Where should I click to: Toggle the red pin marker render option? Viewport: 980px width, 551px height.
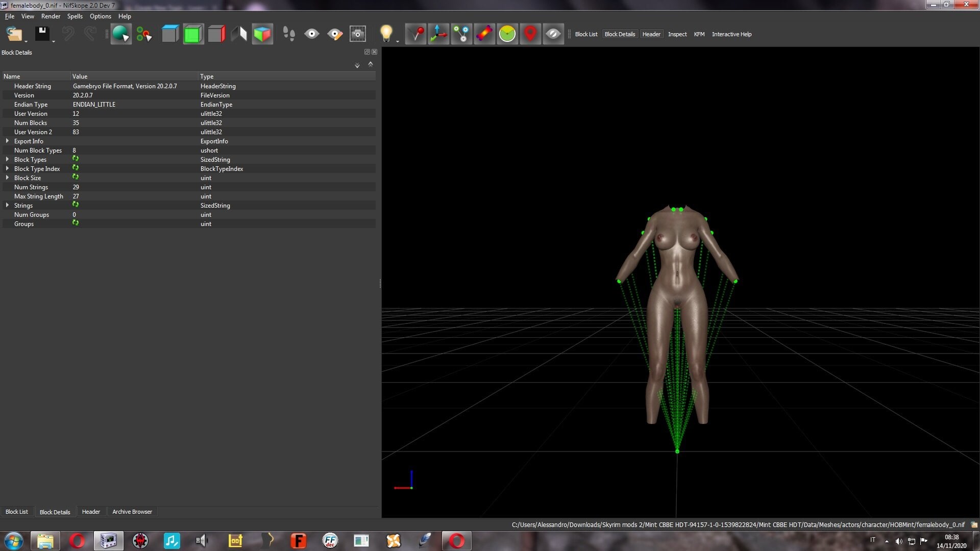tap(415, 34)
